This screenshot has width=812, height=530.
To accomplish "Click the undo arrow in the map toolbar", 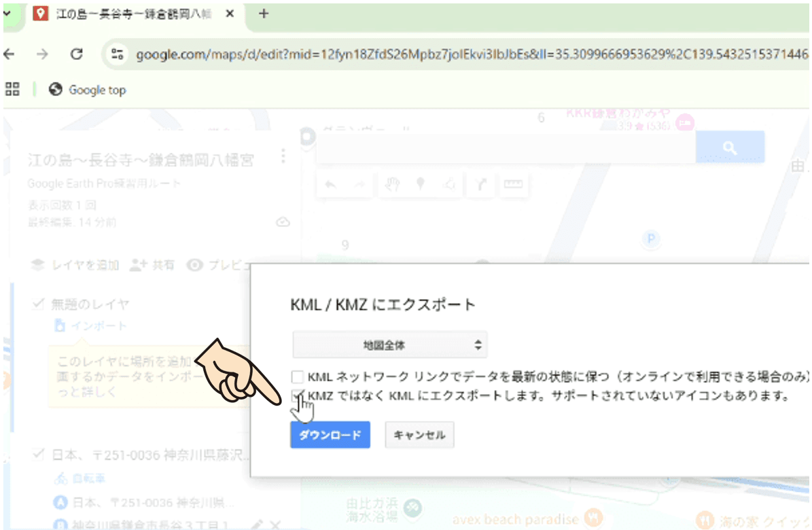I will pyautogui.click(x=332, y=185).
